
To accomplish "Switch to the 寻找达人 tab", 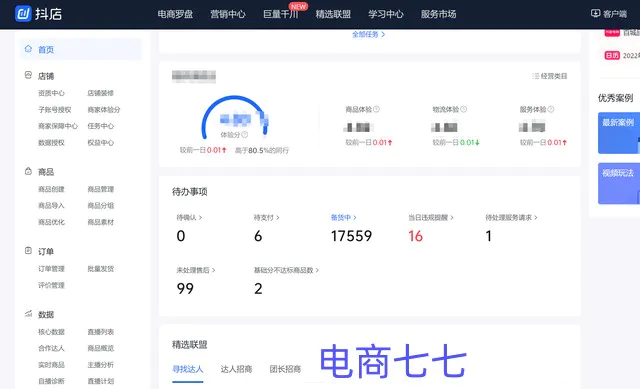I will pyautogui.click(x=188, y=369).
